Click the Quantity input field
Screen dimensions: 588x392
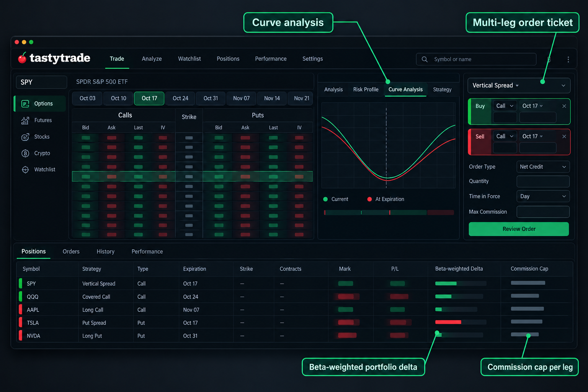tap(543, 181)
